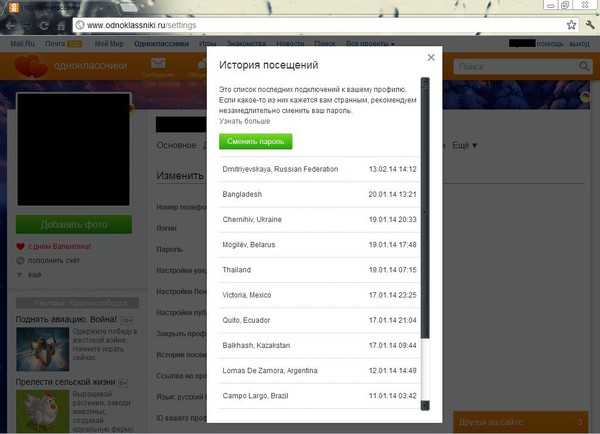
Task: Expand the ещё item under the profile photo
Action: (34, 275)
